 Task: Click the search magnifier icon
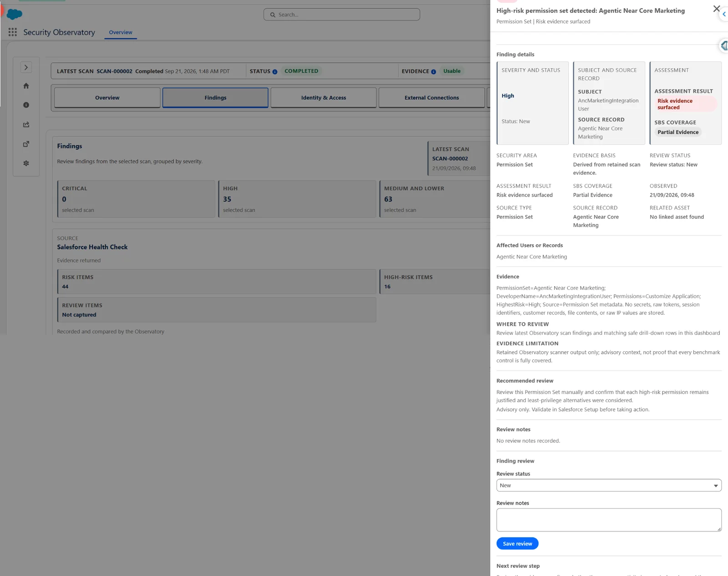273,15
